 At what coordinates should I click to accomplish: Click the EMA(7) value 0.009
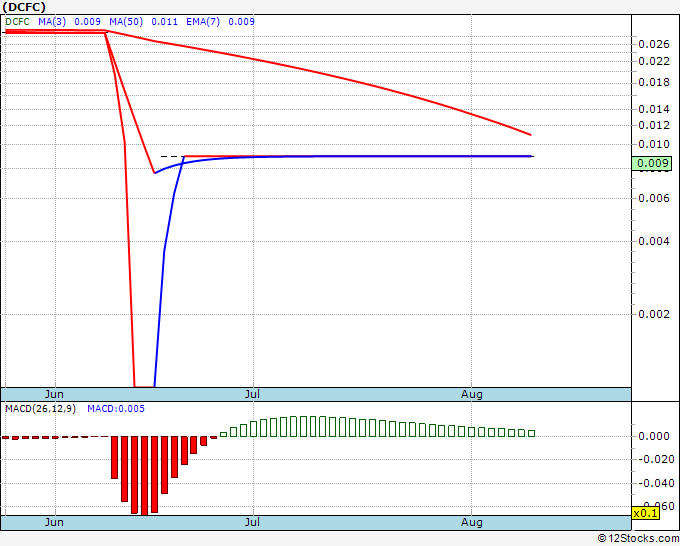[241, 22]
